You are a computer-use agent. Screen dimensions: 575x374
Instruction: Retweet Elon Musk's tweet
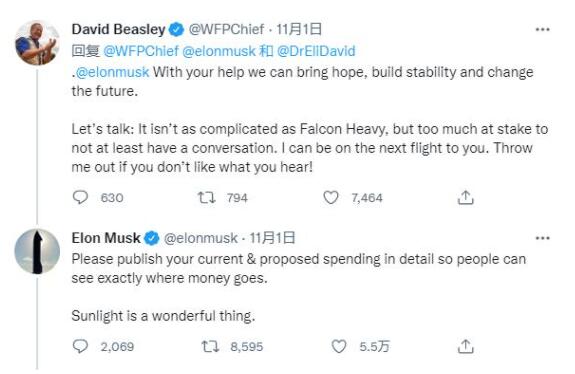click(210, 346)
